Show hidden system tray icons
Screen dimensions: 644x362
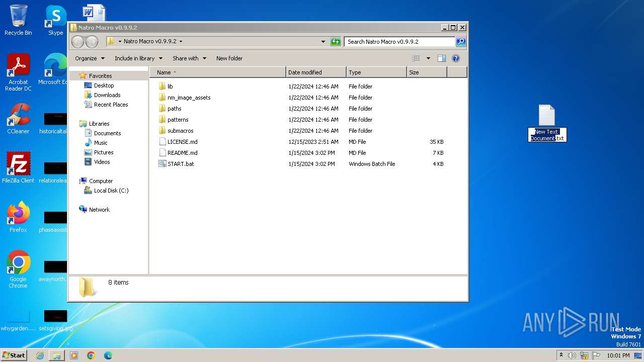coord(561,355)
